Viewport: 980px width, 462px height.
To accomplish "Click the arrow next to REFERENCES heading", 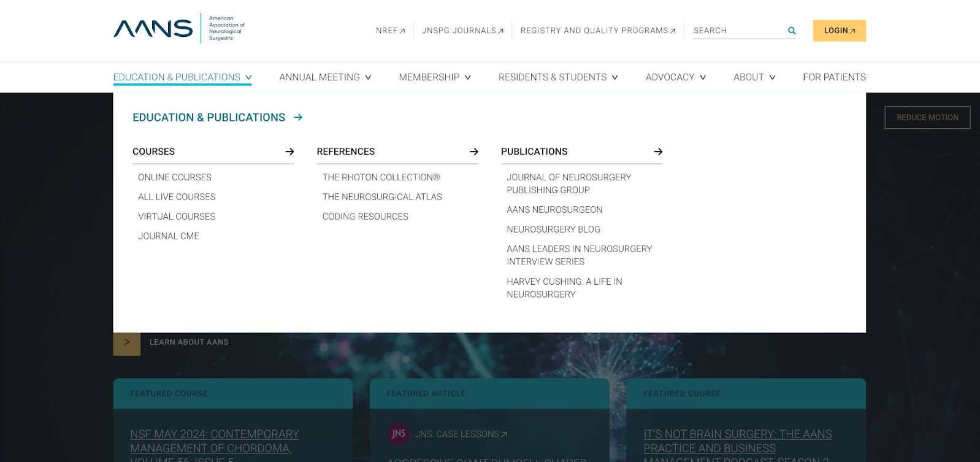I will tap(473, 152).
